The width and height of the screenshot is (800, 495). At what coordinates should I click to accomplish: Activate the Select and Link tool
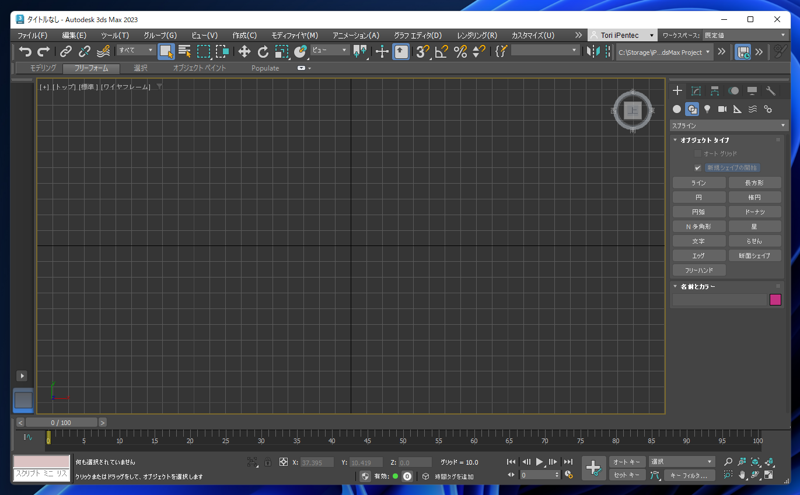65,52
